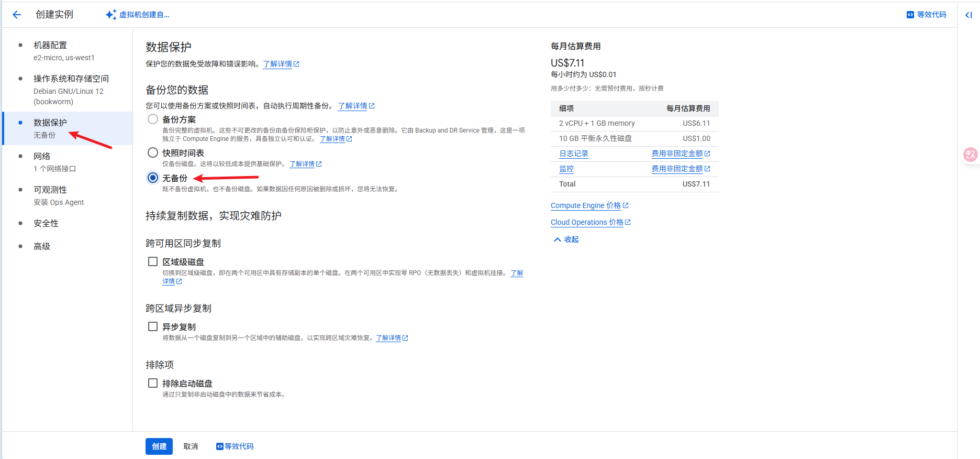
Task: Click the back arrow icon
Action: tap(17, 15)
